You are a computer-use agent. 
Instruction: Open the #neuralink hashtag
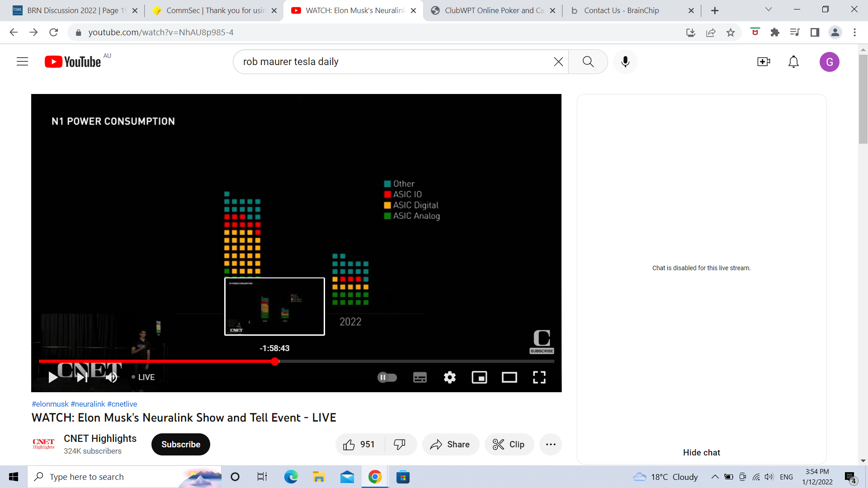pyautogui.click(x=88, y=404)
